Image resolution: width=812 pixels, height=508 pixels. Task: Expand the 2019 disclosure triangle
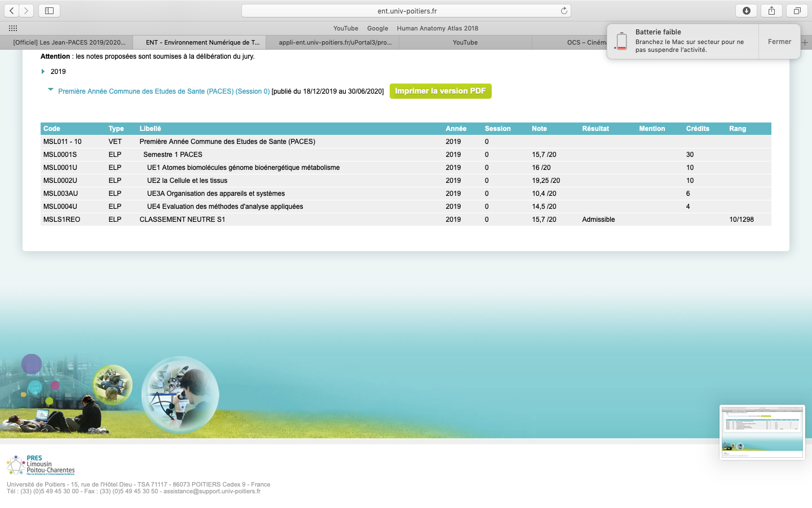(x=43, y=72)
